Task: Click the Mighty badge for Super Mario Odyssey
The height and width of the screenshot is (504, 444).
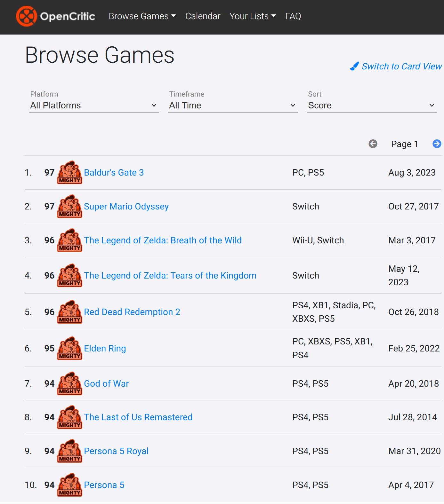Action: [70, 206]
